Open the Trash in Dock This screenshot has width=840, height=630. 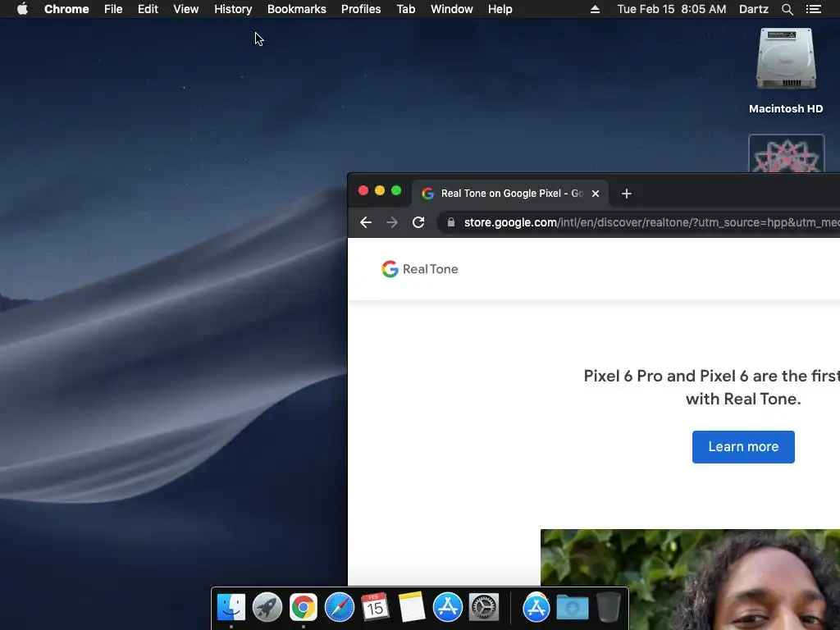608,607
